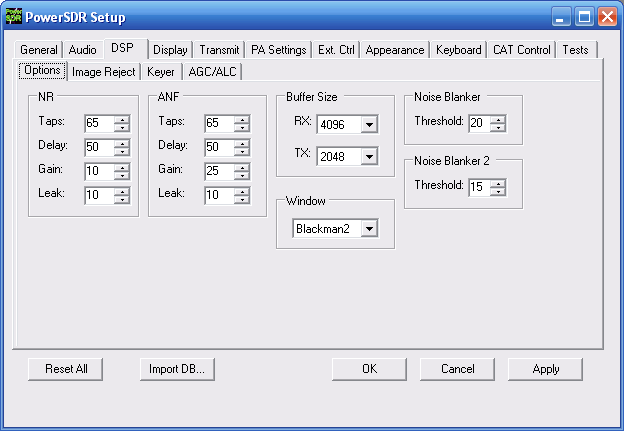624x431 pixels.
Task: Go to the AGC/ALC sub-tab
Action: [212, 72]
